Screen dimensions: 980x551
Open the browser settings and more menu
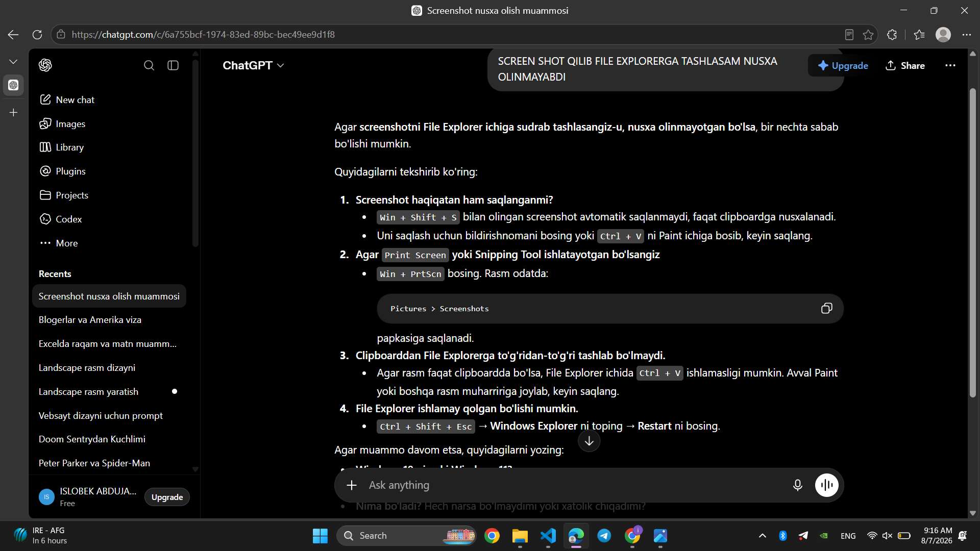(967, 35)
